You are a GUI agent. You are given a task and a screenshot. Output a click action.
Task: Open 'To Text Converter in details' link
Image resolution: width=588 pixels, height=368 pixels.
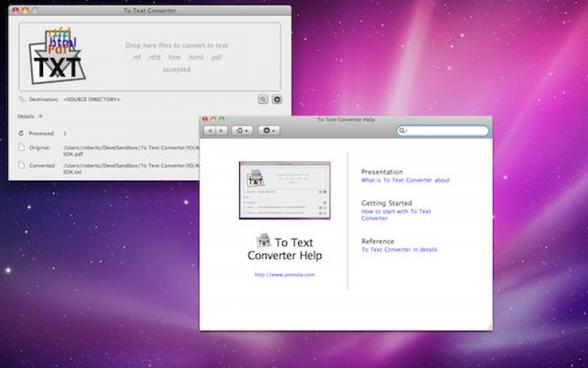(399, 250)
